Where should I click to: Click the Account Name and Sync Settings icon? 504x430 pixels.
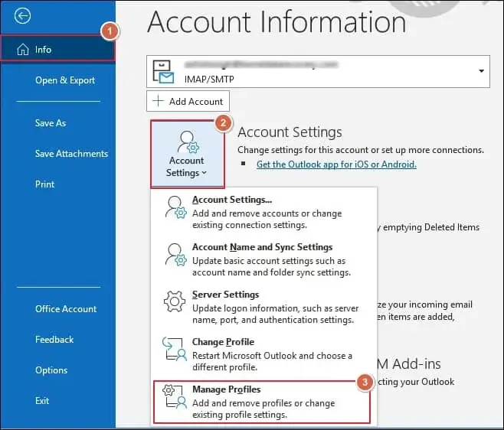(x=175, y=254)
